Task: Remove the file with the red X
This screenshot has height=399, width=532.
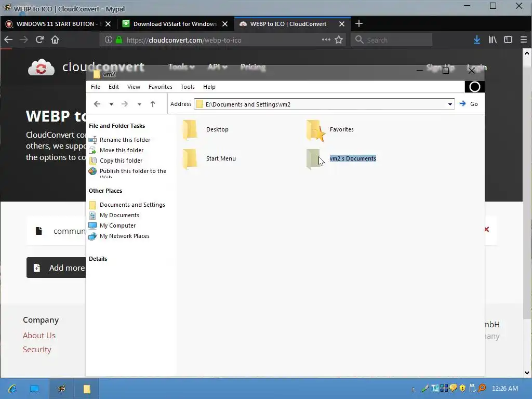Action: point(486,229)
